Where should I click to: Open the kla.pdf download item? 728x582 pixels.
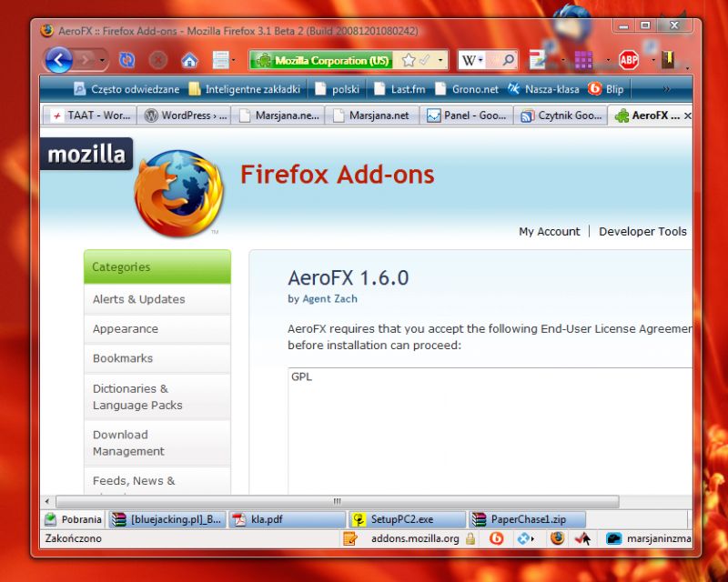point(288,519)
